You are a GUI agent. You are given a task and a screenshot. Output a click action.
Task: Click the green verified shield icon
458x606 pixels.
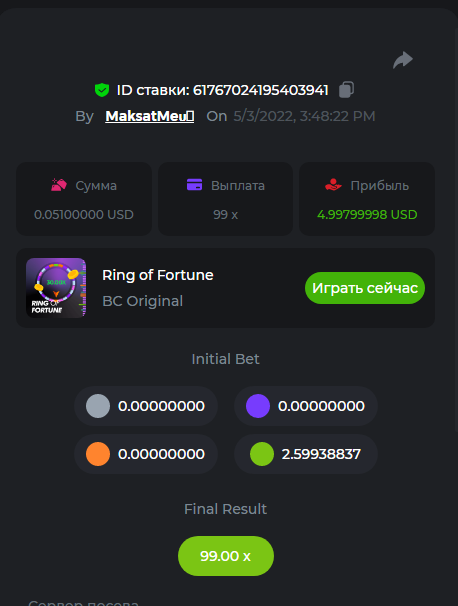click(102, 90)
